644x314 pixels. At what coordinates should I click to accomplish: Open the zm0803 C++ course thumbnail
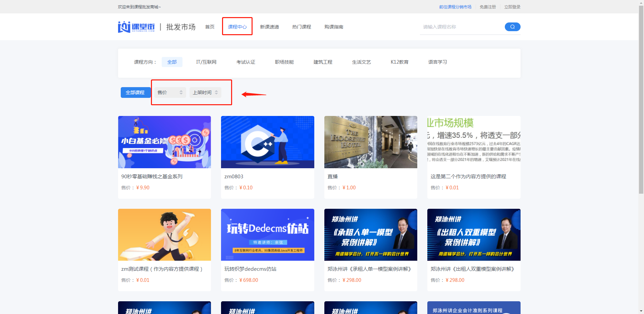[268, 142]
